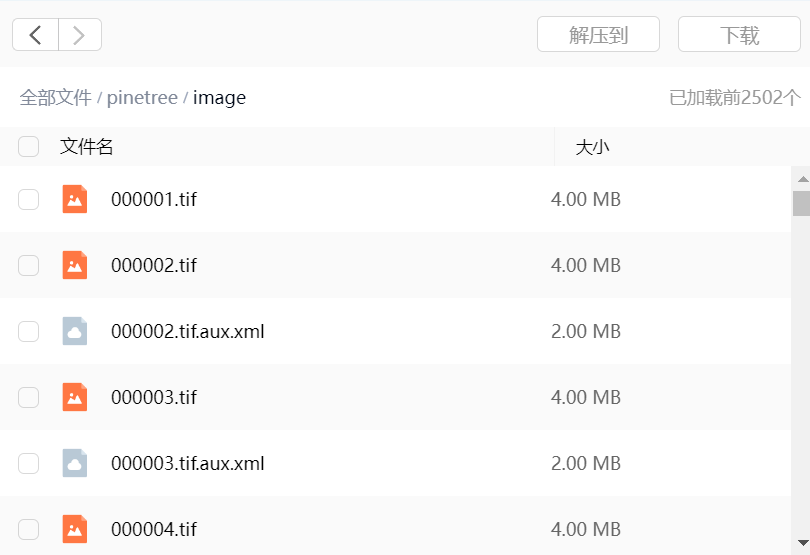Tick the checkbox beside 000003.tif.aux.xml

(29, 463)
